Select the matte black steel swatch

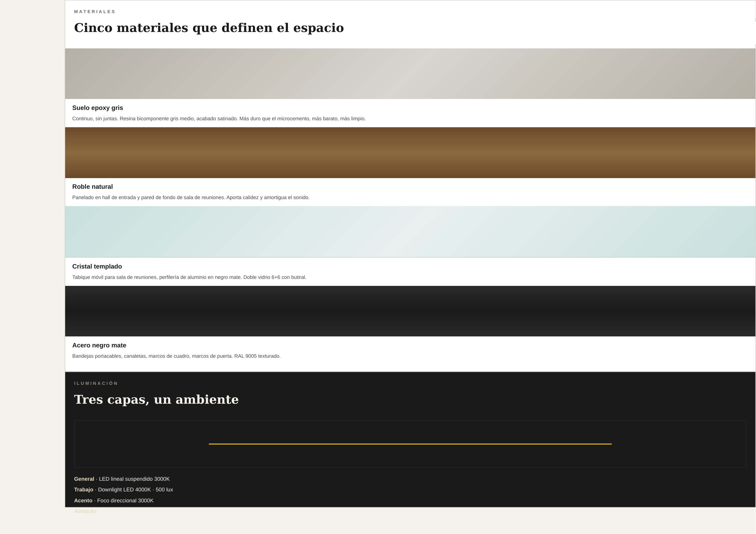point(410,311)
